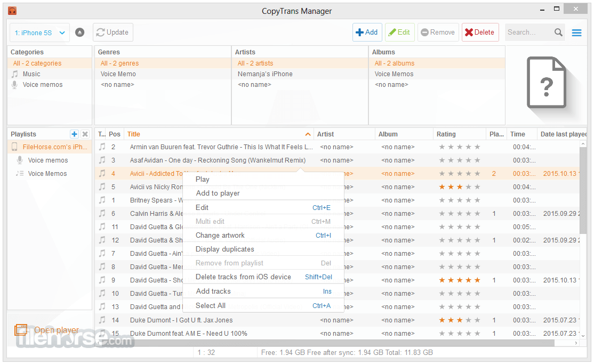Add a new playlist with plus icon

point(74,134)
